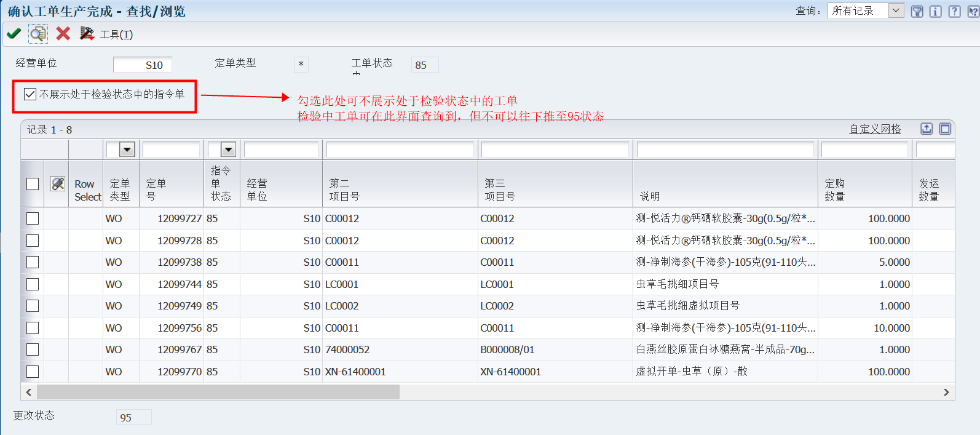Select the checkbox for order 12099770

pos(33,372)
